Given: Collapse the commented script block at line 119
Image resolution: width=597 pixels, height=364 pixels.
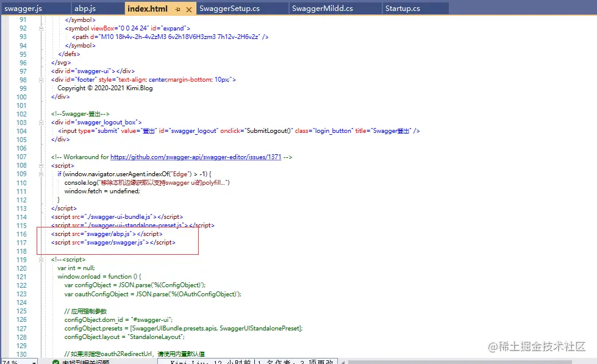Looking at the screenshot, I should 41,260.
